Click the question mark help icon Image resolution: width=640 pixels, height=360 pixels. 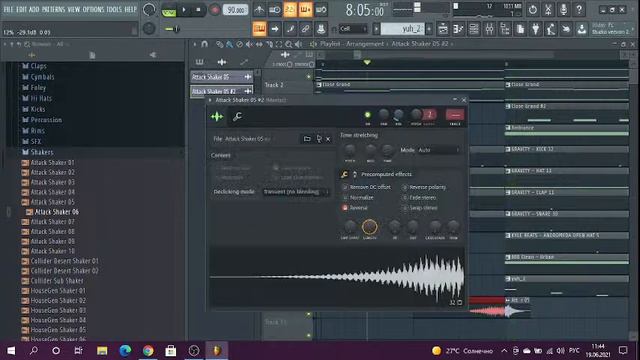579,9
